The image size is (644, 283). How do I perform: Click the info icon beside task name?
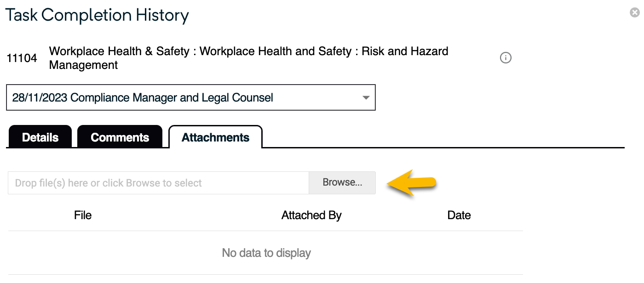(506, 58)
